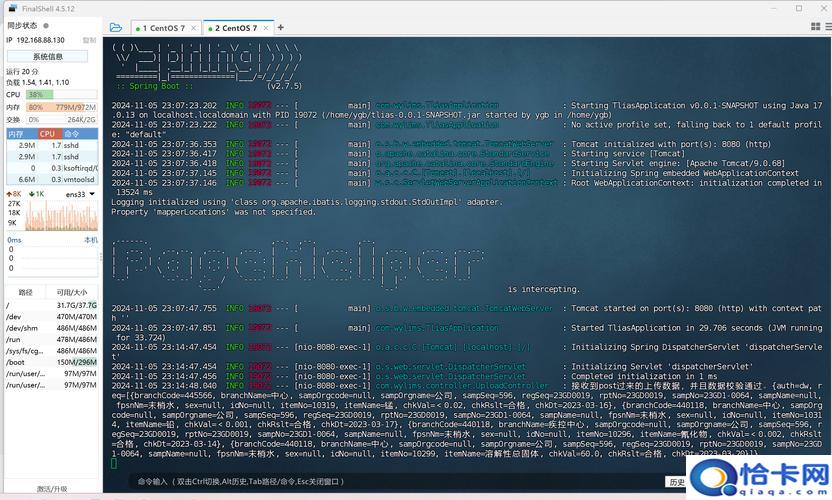Click the sidebar splitter handle by the latency panel

click(x=101, y=257)
